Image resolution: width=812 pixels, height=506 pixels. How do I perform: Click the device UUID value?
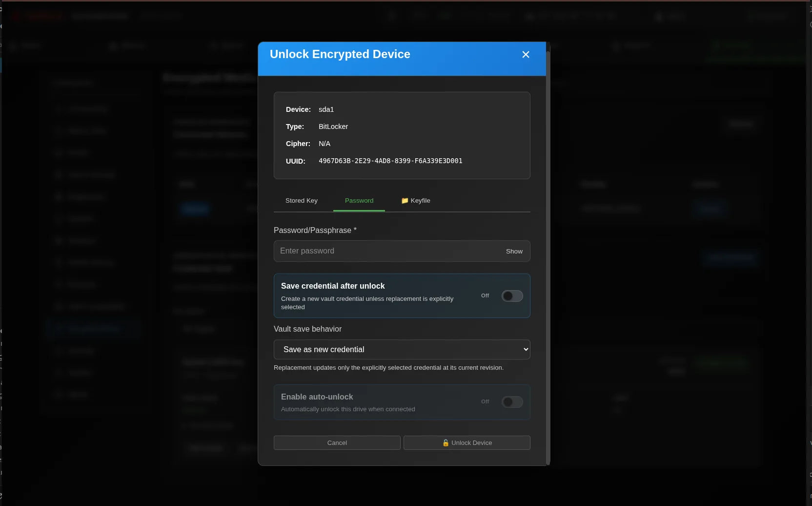tap(390, 161)
